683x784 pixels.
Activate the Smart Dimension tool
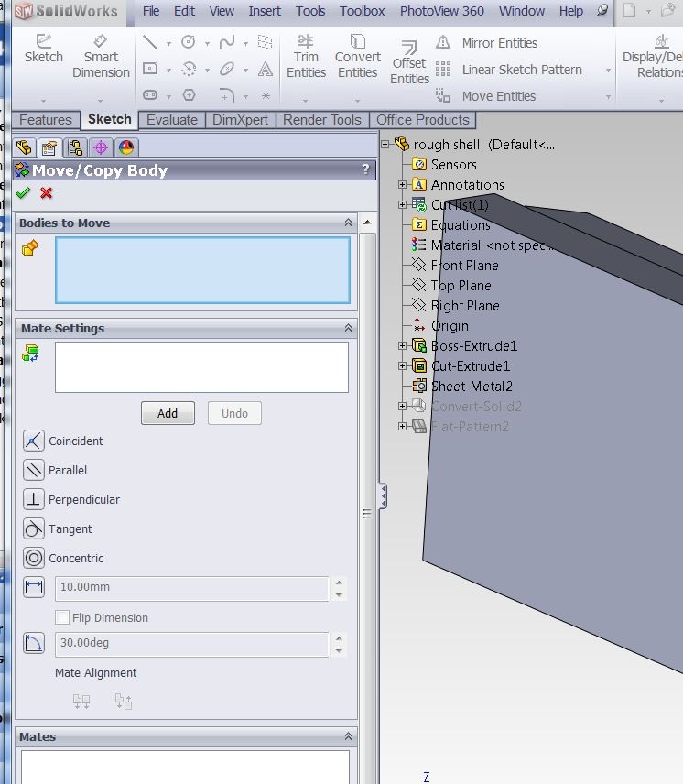[x=101, y=57]
